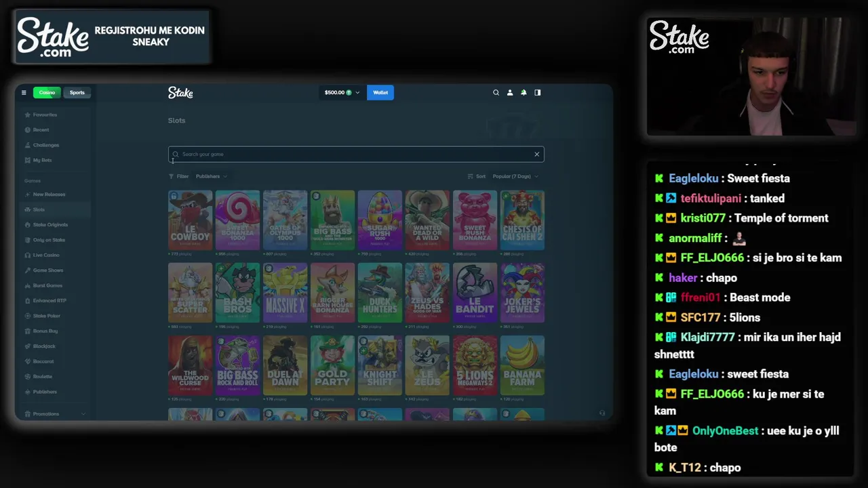Open Le Bandit game
This screenshot has width=868, height=488.
(x=475, y=293)
